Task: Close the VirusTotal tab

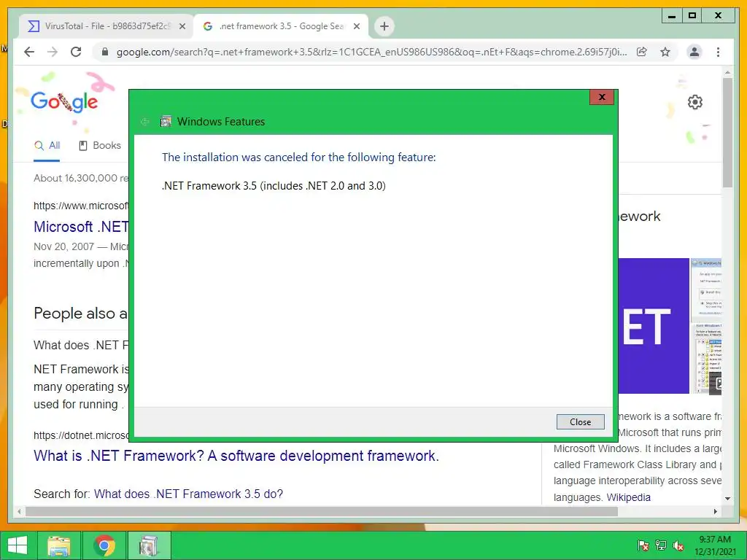Action: (182, 26)
